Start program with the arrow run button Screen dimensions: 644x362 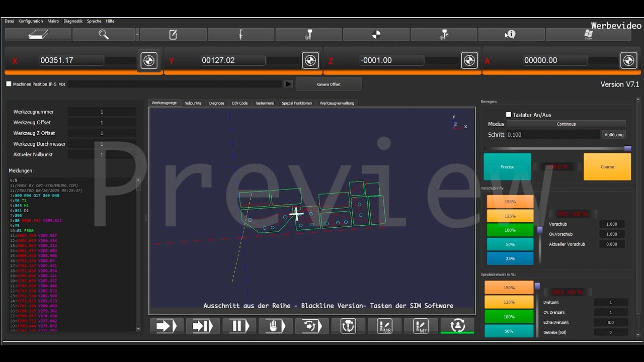point(167,326)
